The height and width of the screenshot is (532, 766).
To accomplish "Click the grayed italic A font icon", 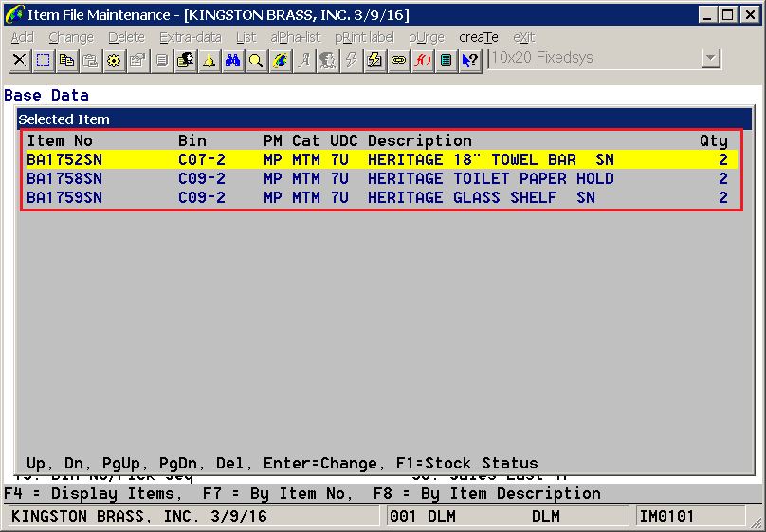I will tap(304, 60).
